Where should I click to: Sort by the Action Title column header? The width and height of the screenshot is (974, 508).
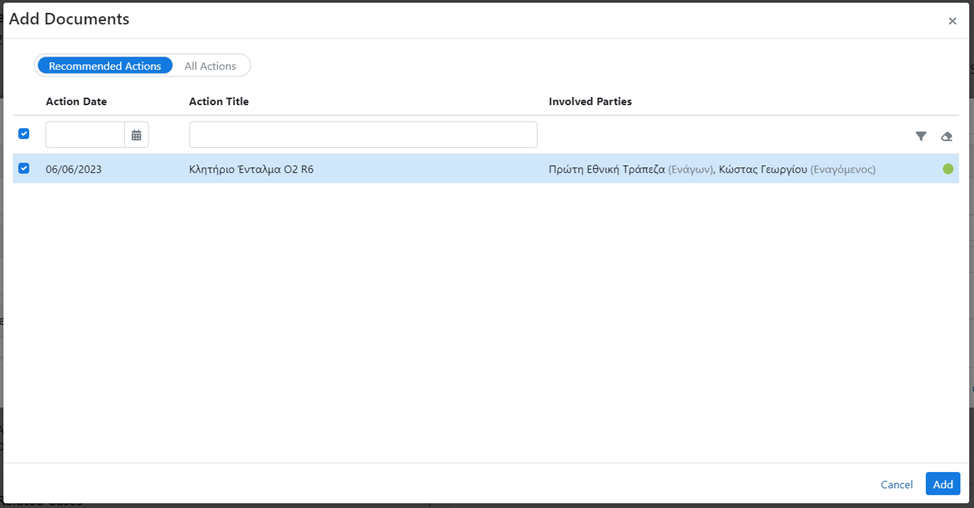(x=219, y=101)
